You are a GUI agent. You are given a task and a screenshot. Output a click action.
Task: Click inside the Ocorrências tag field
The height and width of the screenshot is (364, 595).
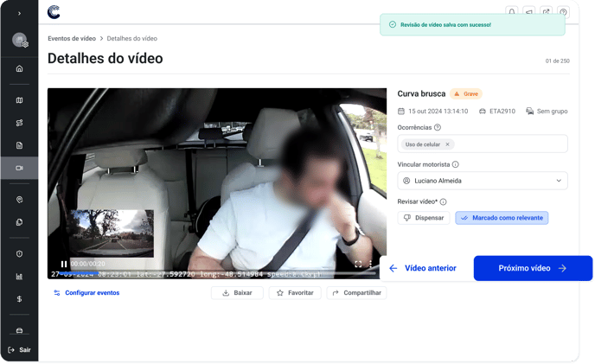click(483, 144)
